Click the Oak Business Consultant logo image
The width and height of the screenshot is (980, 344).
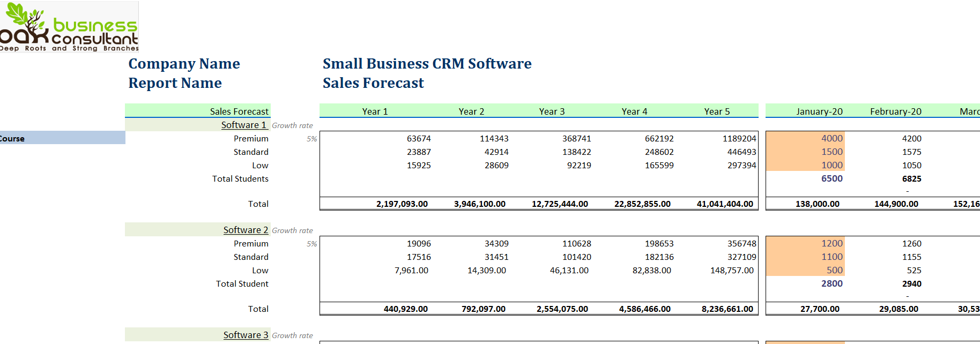[x=69, y=27]
